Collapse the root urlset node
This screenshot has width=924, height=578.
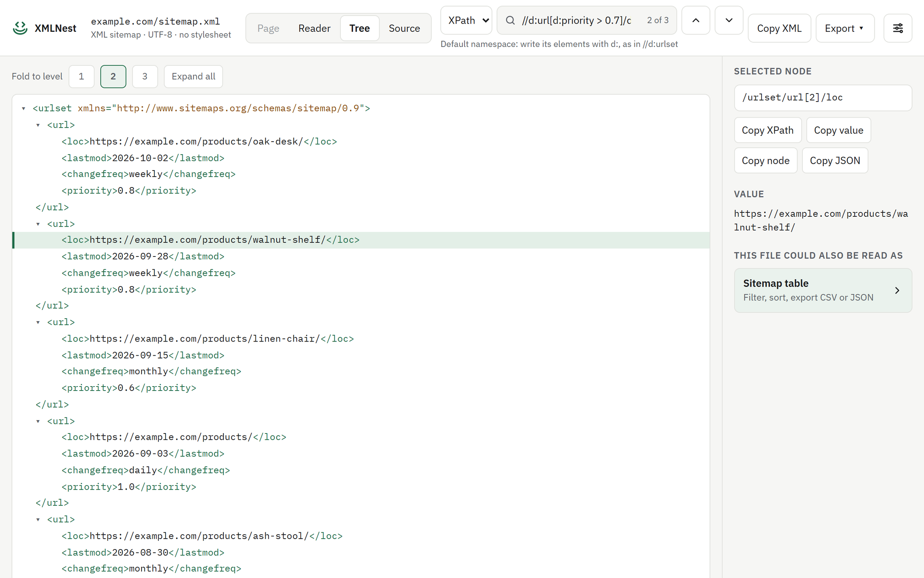click(x=24, y=108)
